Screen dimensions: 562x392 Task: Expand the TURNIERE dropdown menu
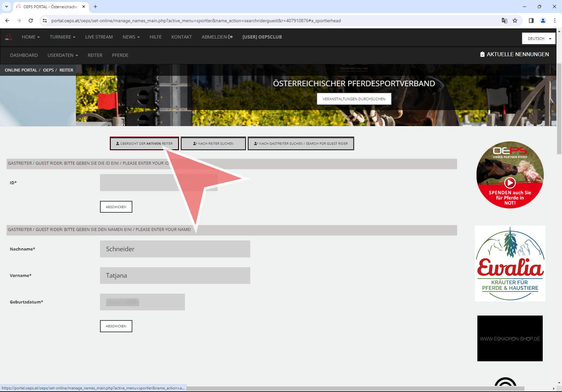click(62, 37)
